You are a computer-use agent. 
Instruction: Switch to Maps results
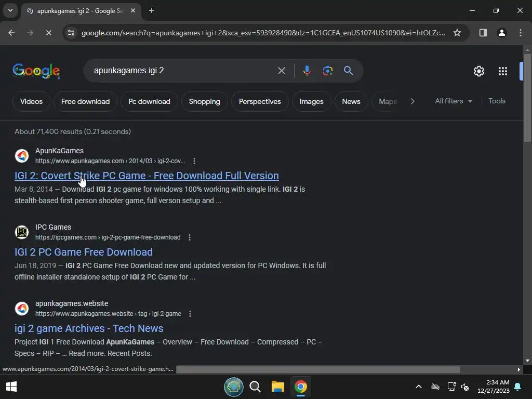[x=388, y=101]
